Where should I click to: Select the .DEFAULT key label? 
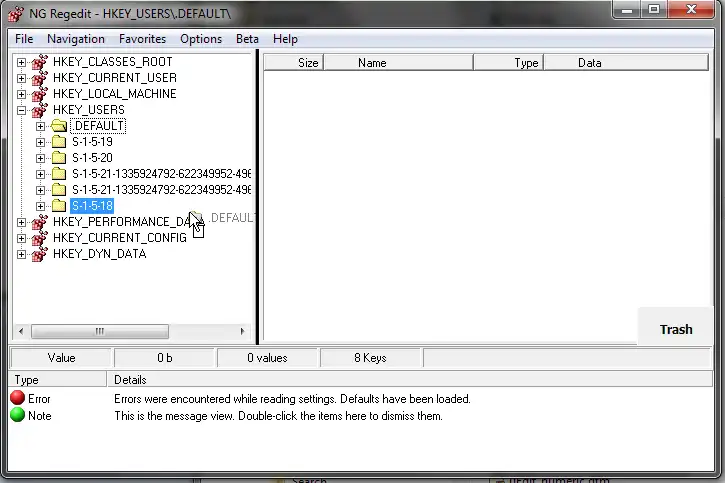[x=98, y=126]
